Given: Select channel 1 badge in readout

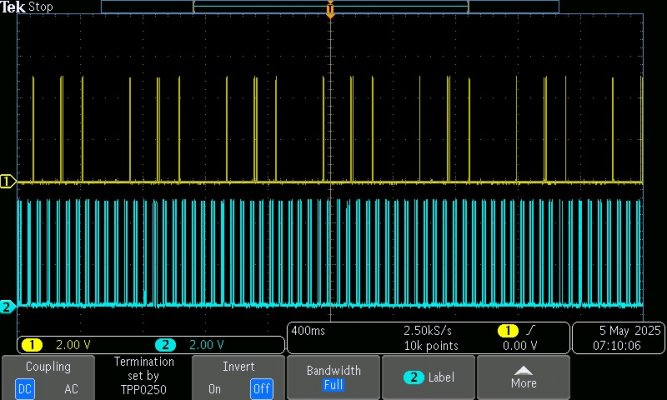Looking at the screenshot, I should [x=32, y=345].
